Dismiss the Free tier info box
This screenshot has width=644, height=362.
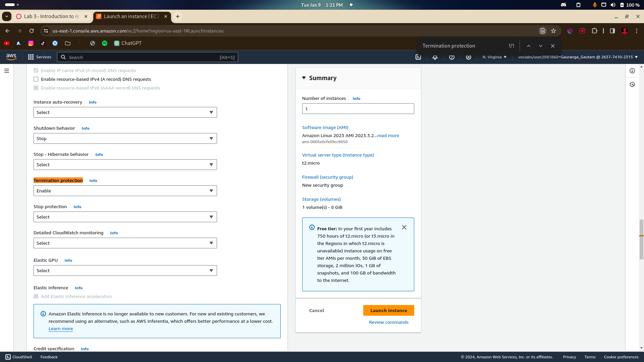point(404,228)
